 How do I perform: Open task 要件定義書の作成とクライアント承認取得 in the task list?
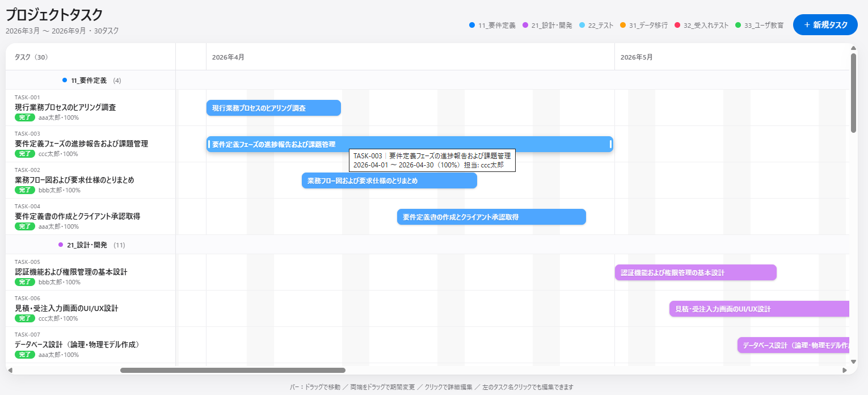(77, 216)
